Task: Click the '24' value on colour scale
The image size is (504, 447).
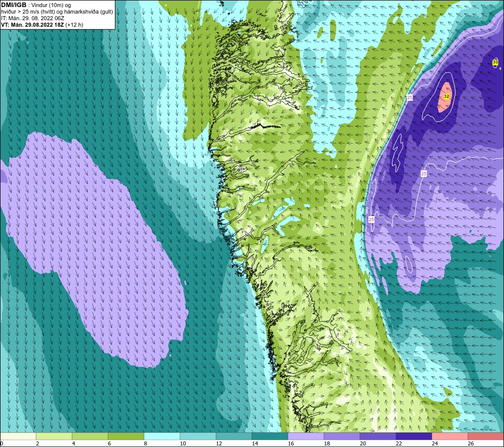Action: pyautogui.click(x=435, y=443)
